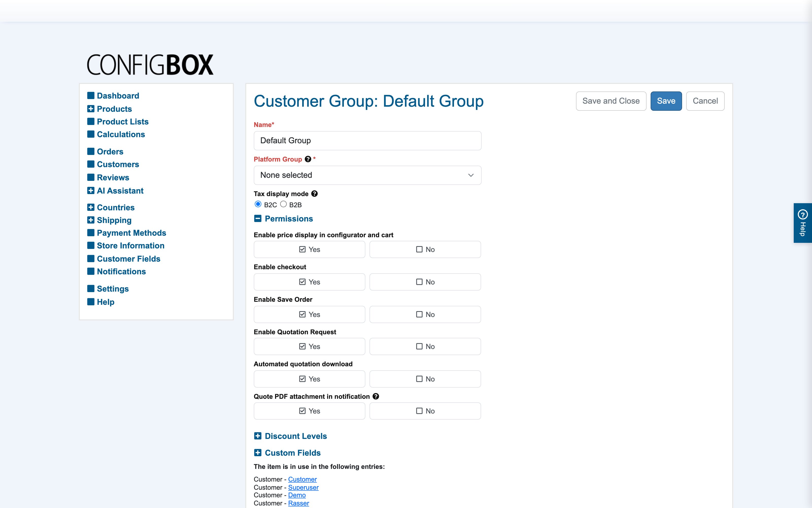
Task: Navigate to Customers menu item
Action: coord(118,164)
